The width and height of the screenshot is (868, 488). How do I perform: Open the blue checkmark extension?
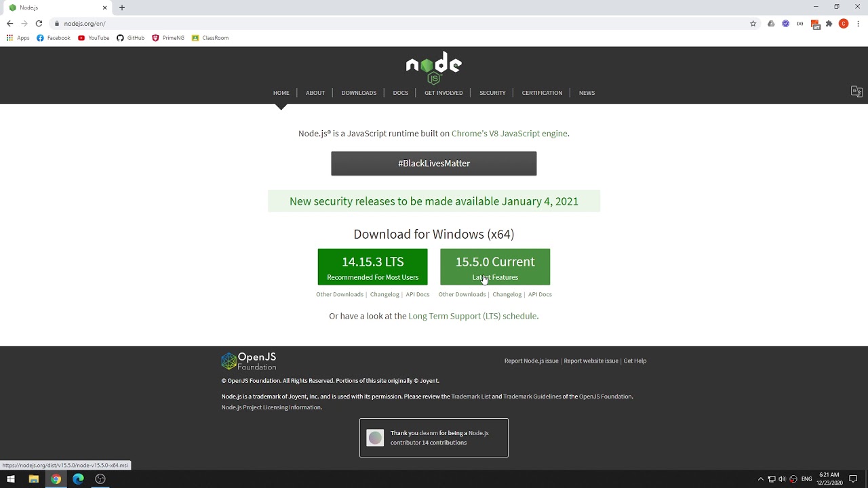pos(785,24)
